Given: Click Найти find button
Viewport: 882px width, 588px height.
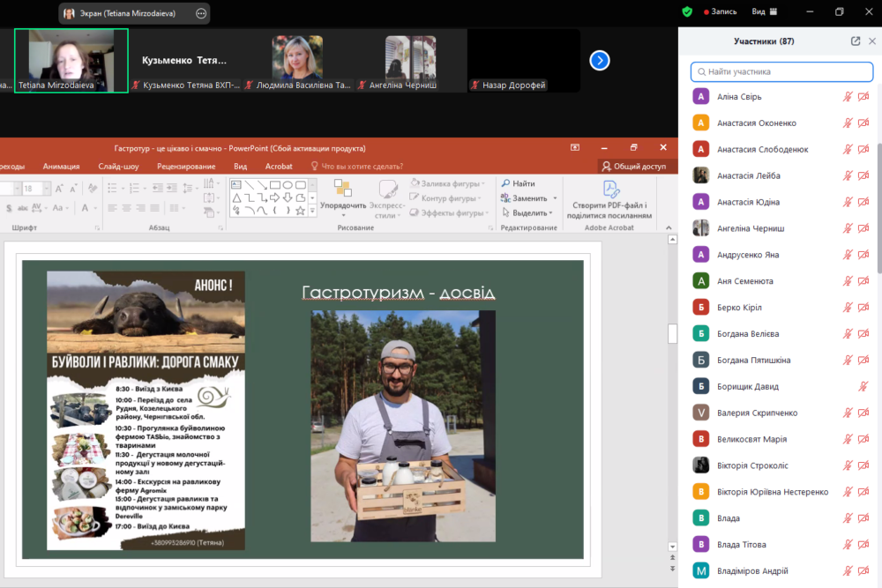Looking at the screenshot, I should 518,183.
